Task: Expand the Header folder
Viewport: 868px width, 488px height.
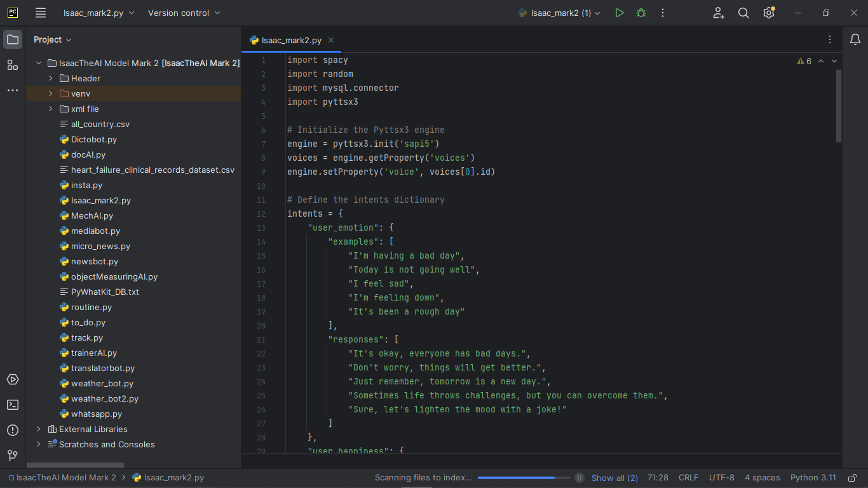Action: pos(51,78)
